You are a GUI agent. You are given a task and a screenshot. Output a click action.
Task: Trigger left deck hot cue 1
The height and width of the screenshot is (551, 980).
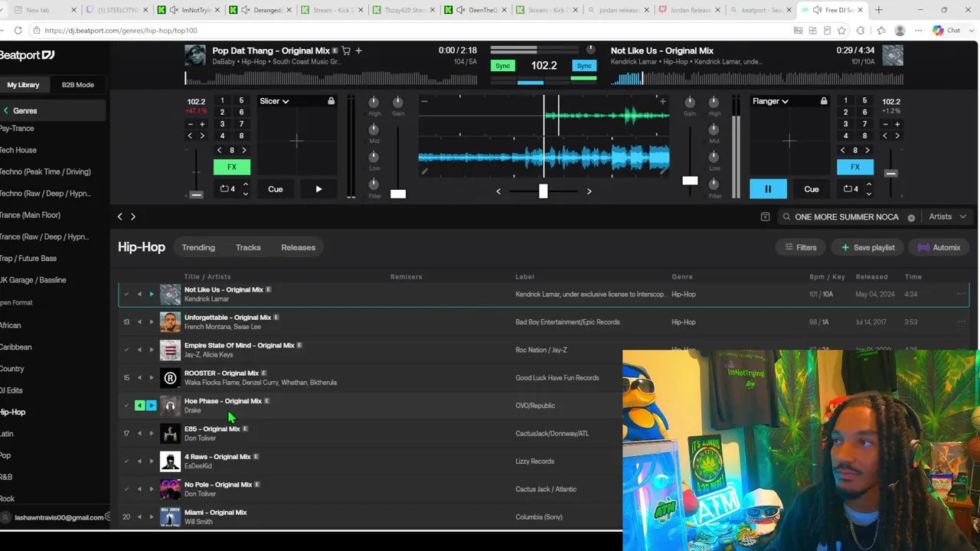click(222, 101)
